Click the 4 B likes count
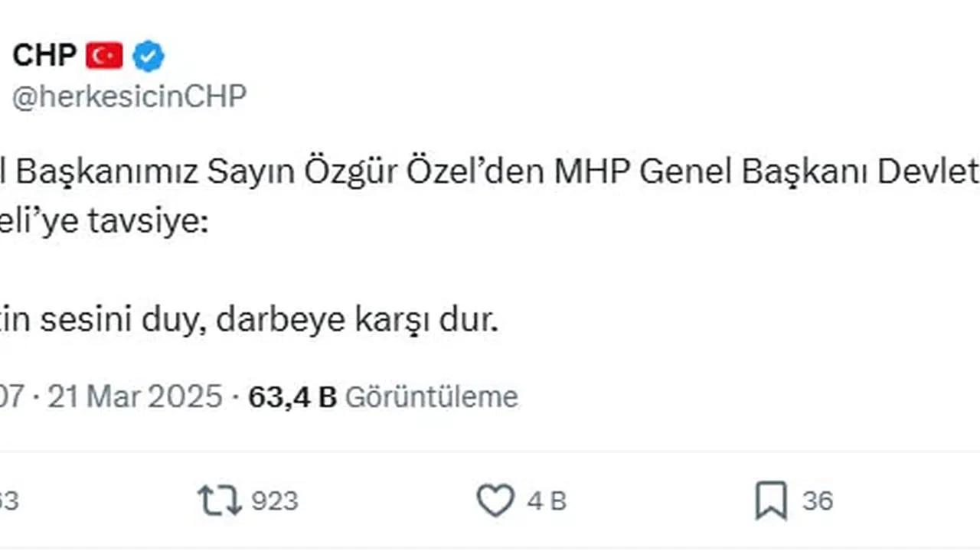980x551 pixels. 547,501
